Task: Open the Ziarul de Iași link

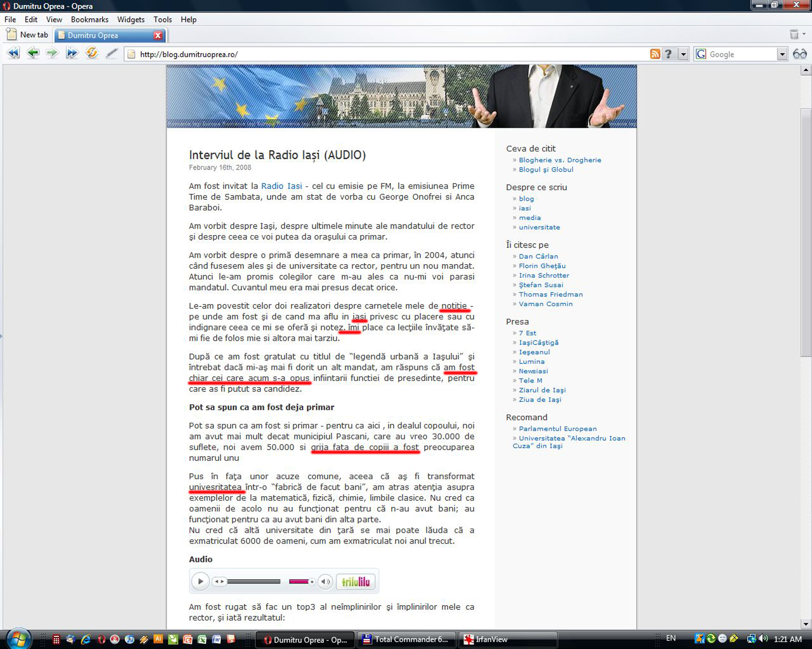Action: coord(542,390)
